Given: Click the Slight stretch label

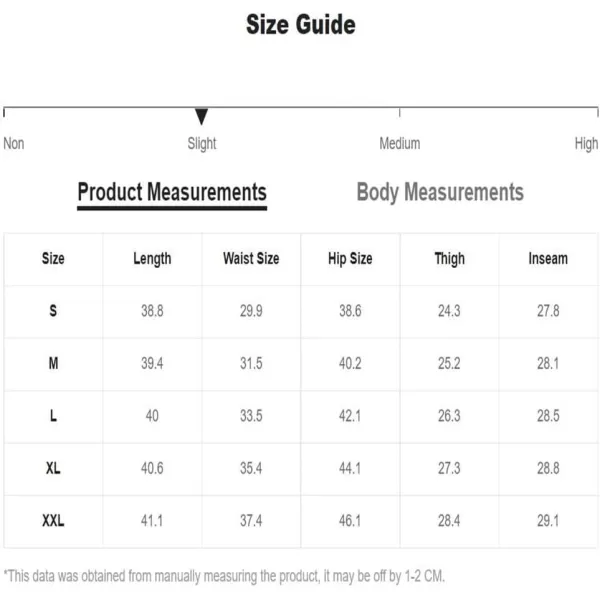Looking at the screenshot, I should [x=202, y=144].
